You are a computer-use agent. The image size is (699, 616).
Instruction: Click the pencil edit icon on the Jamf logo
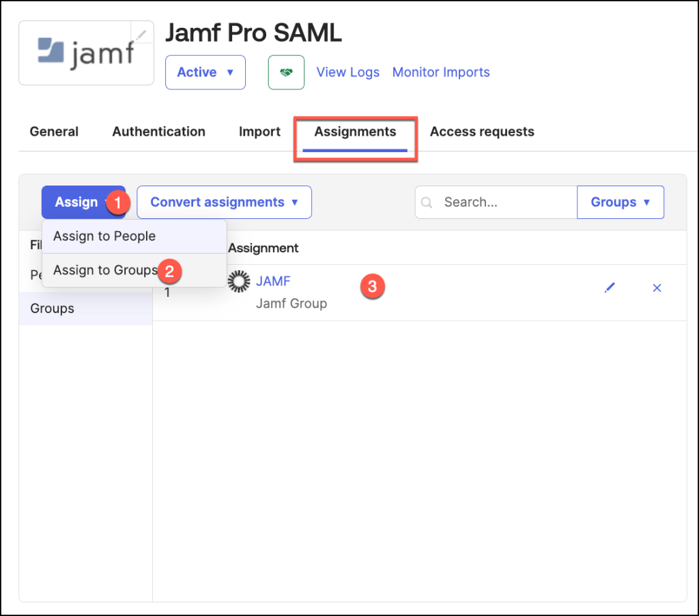[x=141, y=33]
